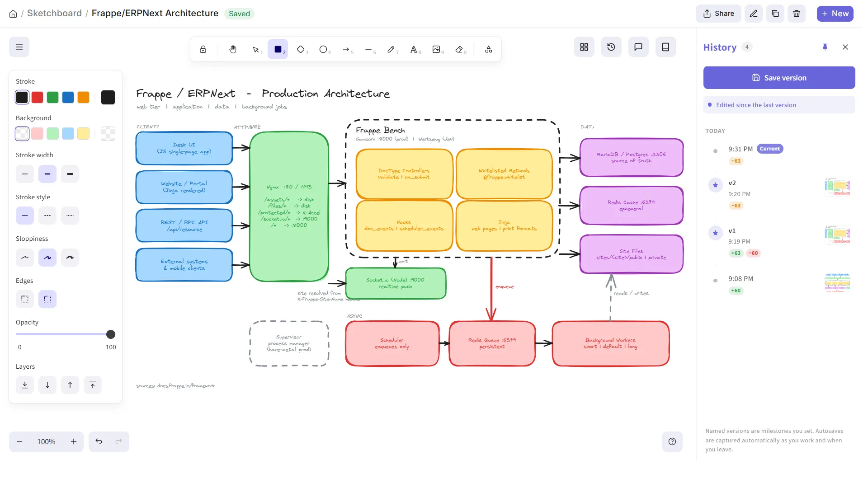Viewport: 868px width, 488px height.
Task: Open the v2 version thumbnail
Action: [x=837, y=187]
